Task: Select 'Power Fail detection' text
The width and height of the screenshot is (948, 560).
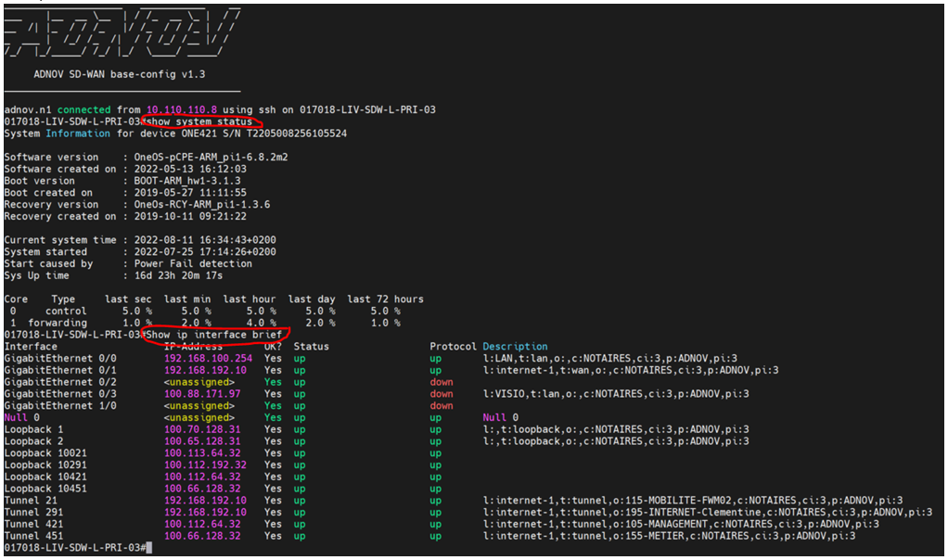Action: click(x=193, y=264)
